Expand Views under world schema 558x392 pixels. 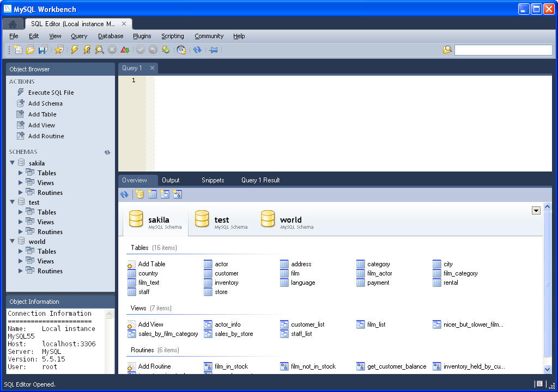click(20, 261)
